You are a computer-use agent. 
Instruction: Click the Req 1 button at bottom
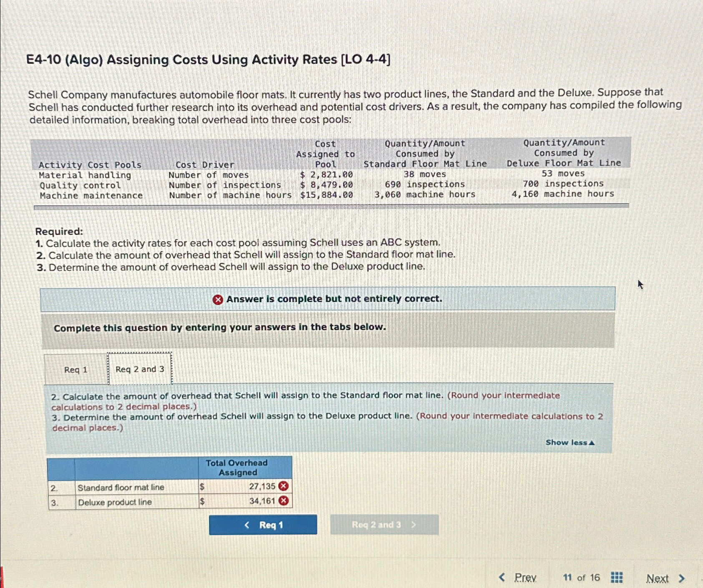263,525
